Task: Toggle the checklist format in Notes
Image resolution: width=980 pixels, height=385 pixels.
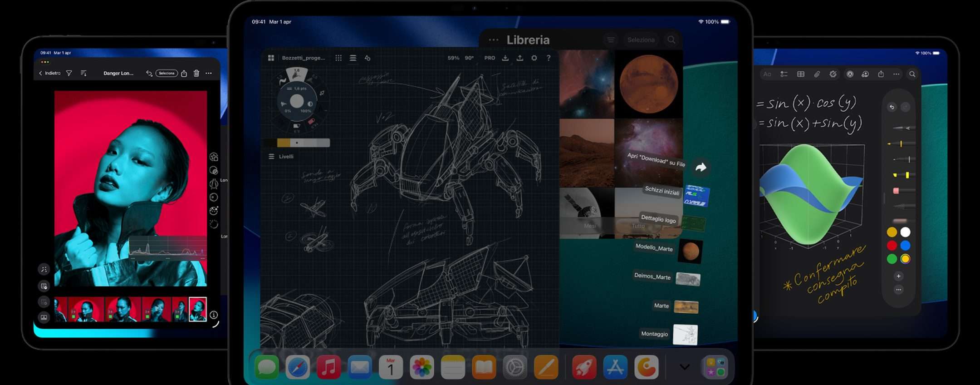Action: 784,74
